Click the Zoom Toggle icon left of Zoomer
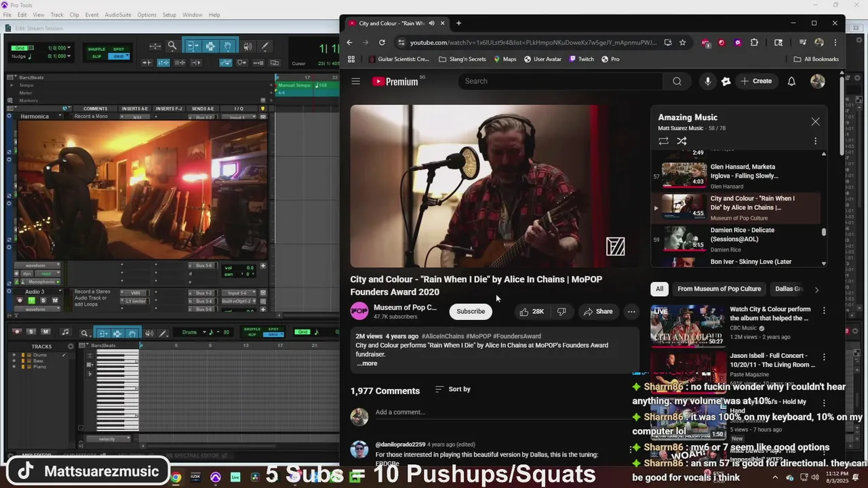 [x=155, y=46]
